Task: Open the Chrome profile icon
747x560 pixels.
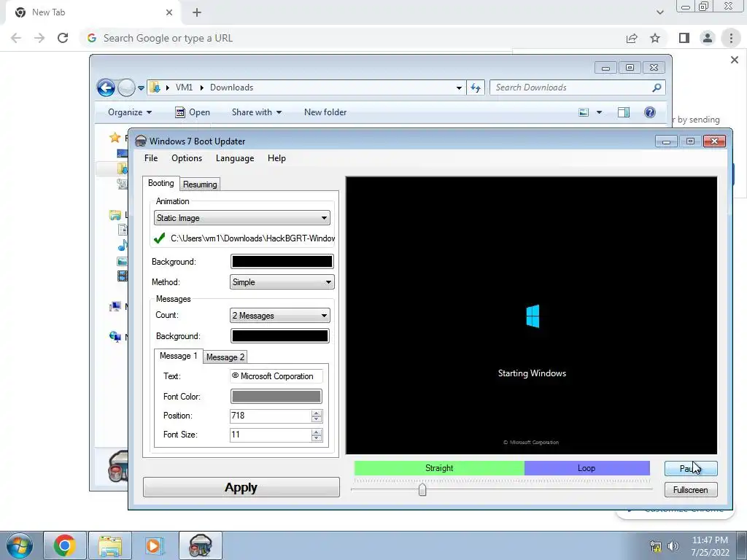Action: 708,38
